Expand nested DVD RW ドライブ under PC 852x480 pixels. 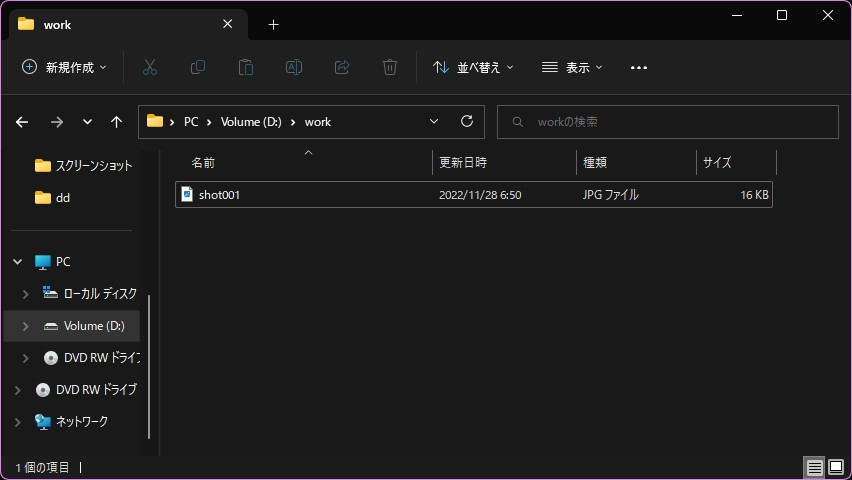pyautogui.click(x=25, y=358)
